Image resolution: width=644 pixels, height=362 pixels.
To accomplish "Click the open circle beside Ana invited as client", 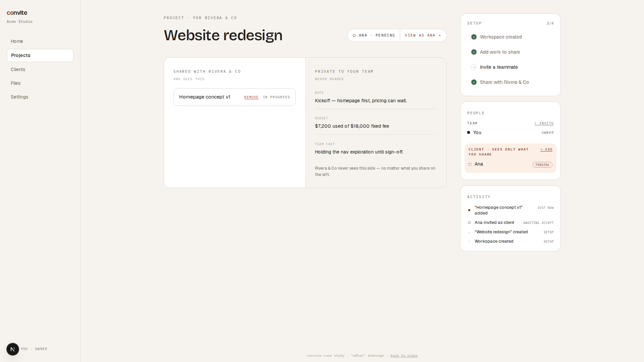I will coord(469,223).
